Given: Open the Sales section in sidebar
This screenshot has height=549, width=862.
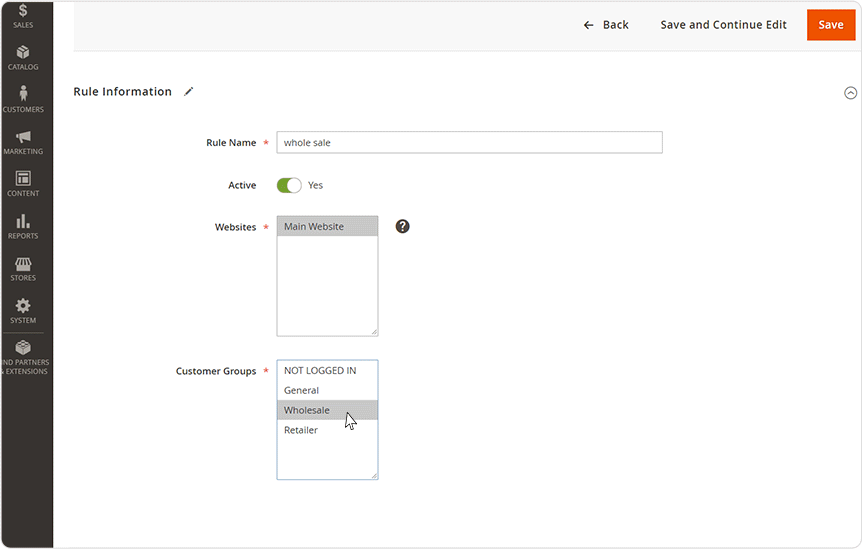Looking at the screenshot, I should pyautogui.click(x=23, y=16).
